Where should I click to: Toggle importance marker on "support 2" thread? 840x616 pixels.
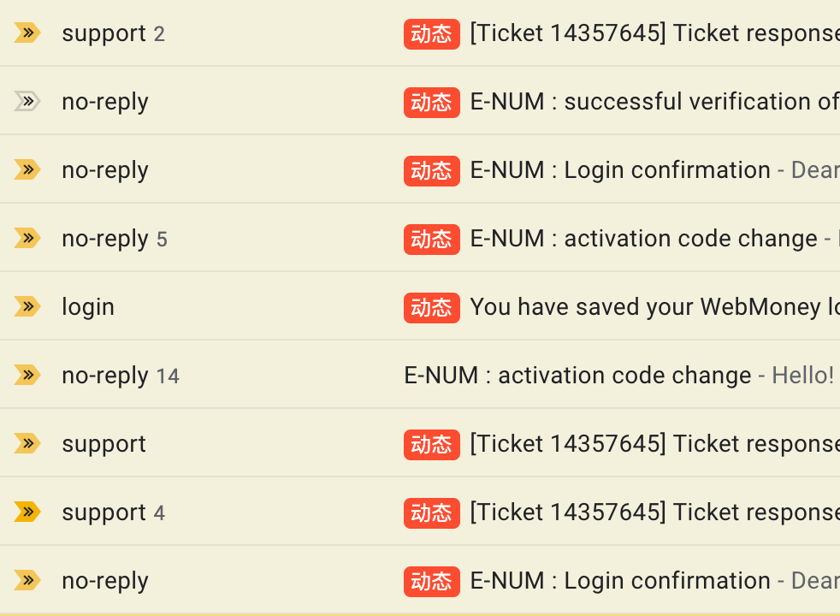click(27, 33)
